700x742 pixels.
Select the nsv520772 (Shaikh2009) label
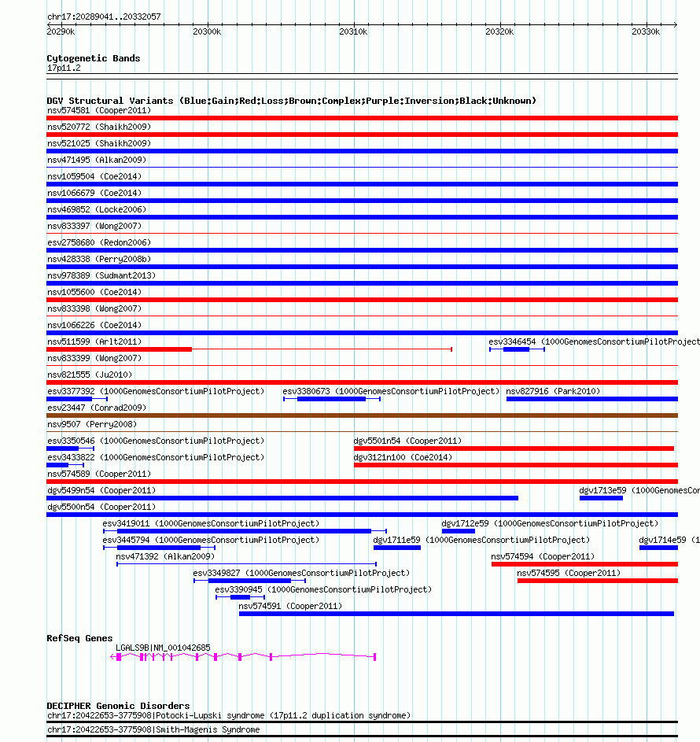pos(99,127)
